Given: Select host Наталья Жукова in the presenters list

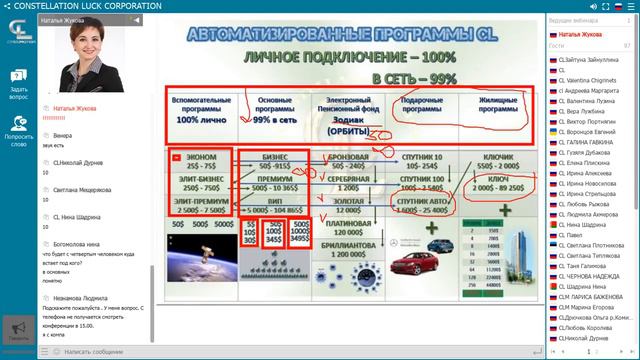Looking at the screenshot, I should point(580,35).
